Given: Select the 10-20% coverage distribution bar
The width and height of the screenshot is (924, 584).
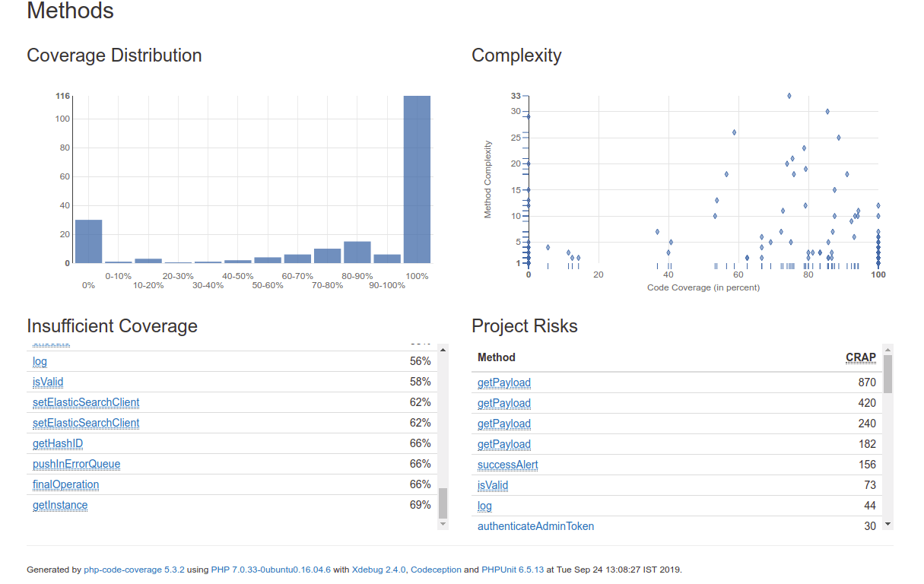Looking at the screenshot, I should click(148, 261).
